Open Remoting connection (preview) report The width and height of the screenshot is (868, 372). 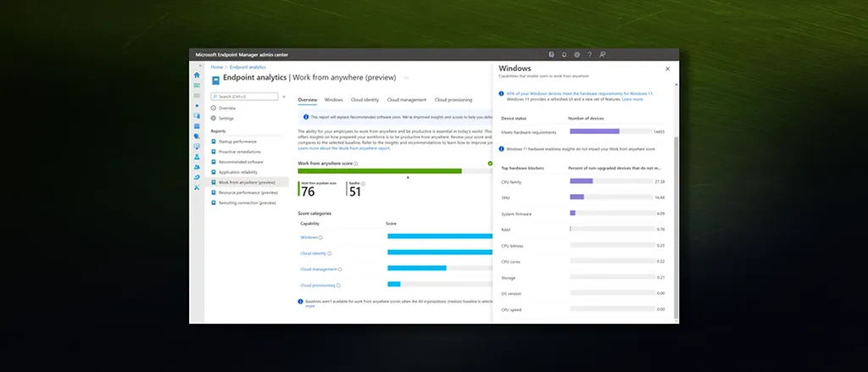point(247,203)
